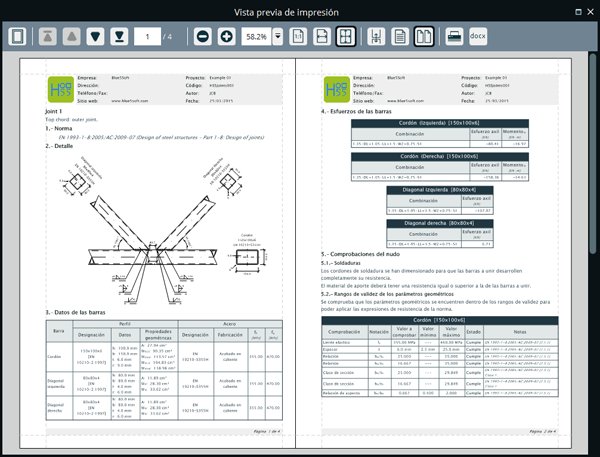Image resolution: width=600 pixels, height=457 pixels.
Task: Zoom out with the minus button
Action: 202,36
